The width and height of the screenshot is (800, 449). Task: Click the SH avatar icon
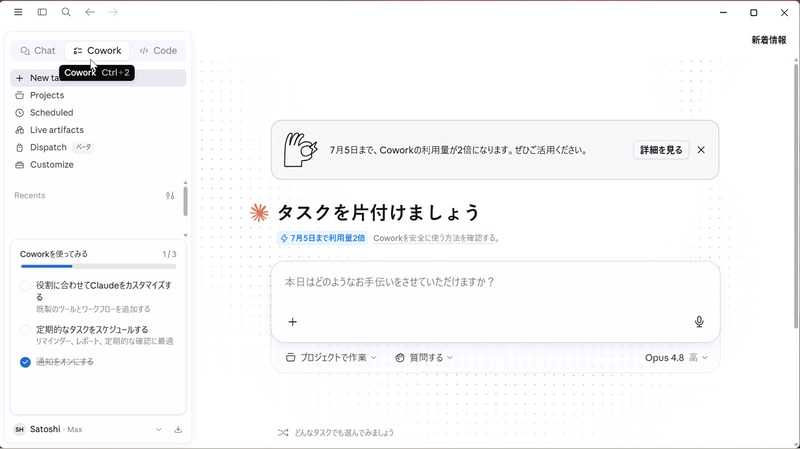[19, 430]
